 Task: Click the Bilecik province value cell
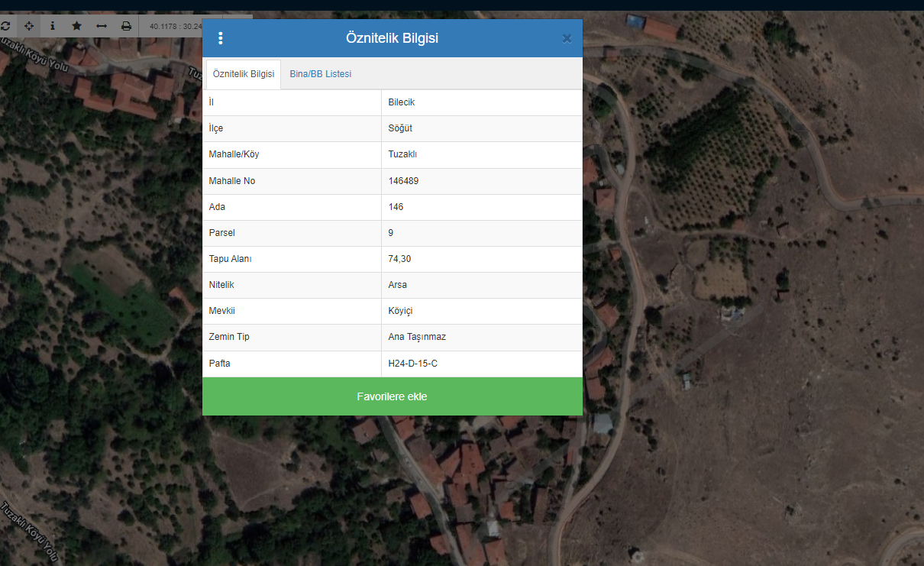pos(402,102)
